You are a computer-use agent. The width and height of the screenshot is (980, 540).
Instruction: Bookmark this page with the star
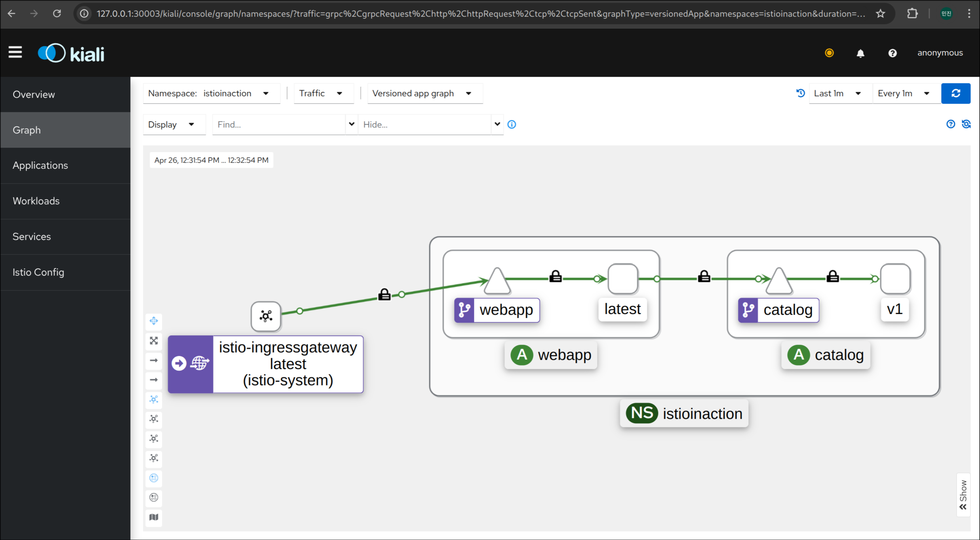880,14
